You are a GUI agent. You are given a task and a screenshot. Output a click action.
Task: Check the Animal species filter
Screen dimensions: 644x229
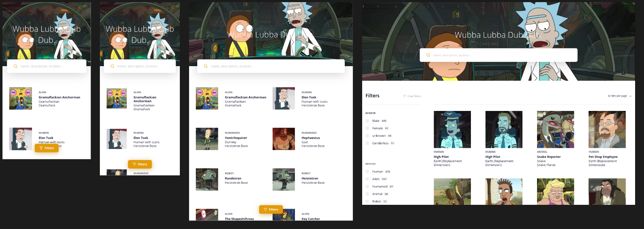click(x=367, y=194)
